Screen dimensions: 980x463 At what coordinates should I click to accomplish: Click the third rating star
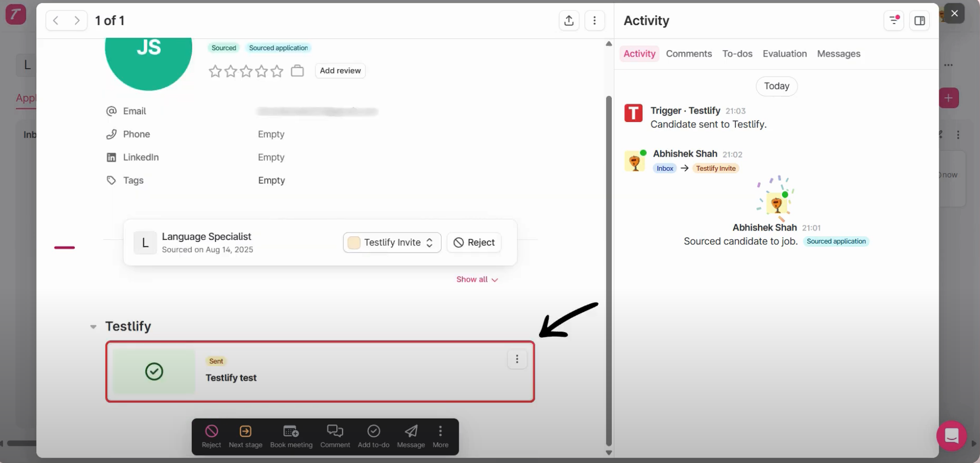pos(246,71)
